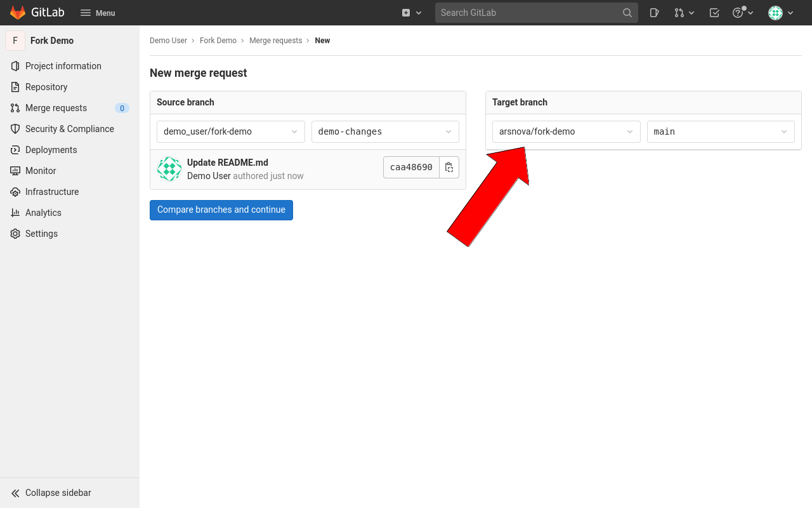Click Fork Demo breadcrumb
812x508 pixels.
(x=218, y=41)
